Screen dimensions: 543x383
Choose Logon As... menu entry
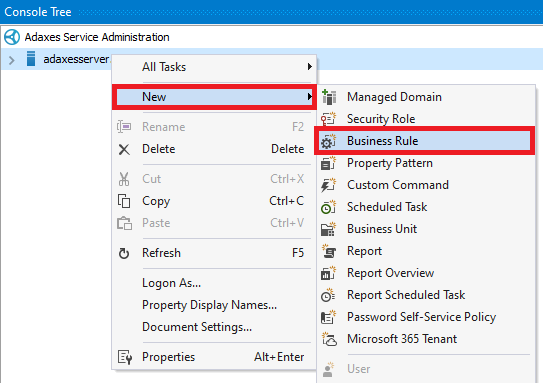click(x=214, y=283)
